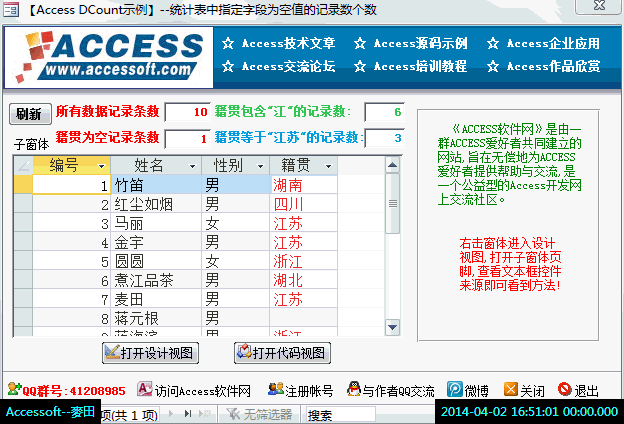Click the 微博 icon
The image size is (624, 424).
[454, 389]
